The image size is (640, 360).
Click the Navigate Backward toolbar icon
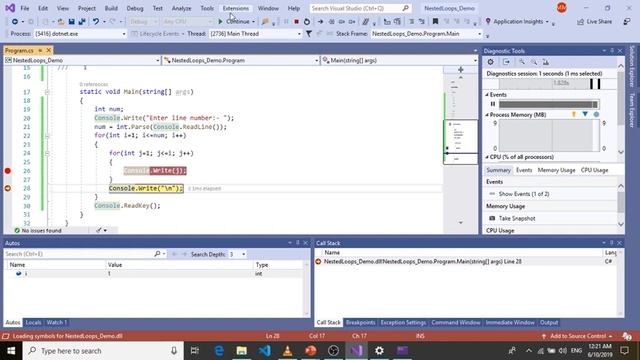[15, 22]
